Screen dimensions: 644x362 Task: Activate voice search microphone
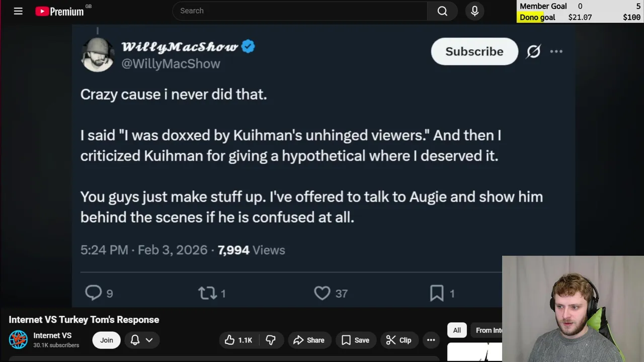pyautogui.click(x=474, y=11)
